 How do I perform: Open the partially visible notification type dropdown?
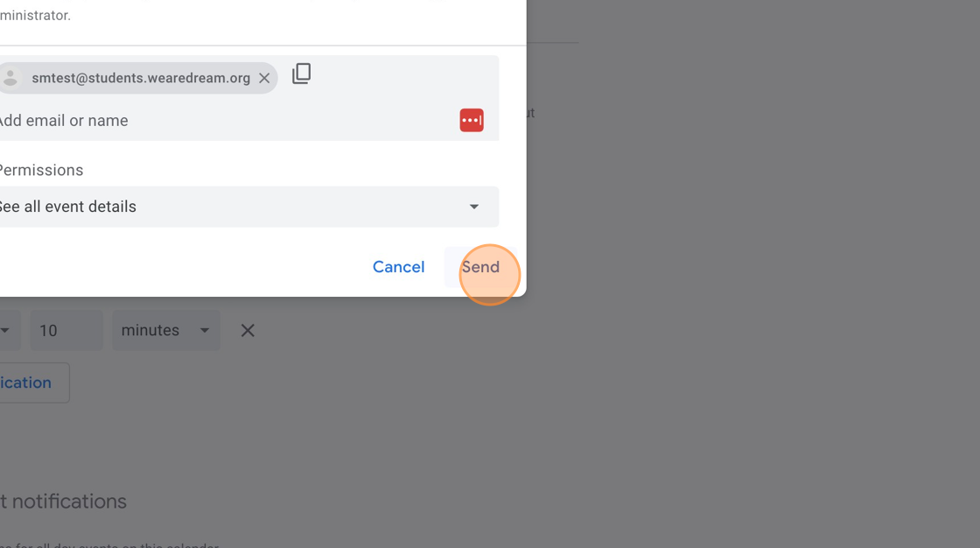(x=10, y=330)
